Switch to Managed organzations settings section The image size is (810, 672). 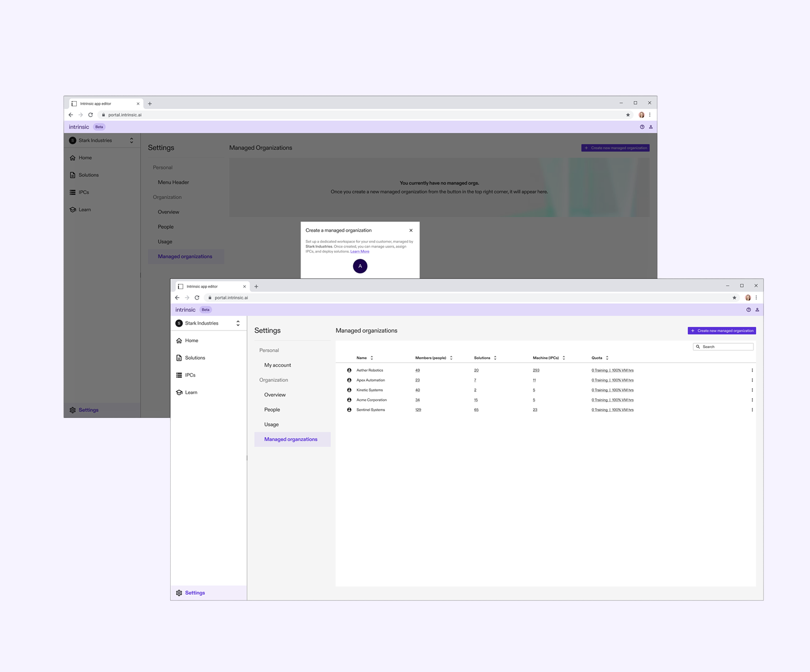click(291, 439)
